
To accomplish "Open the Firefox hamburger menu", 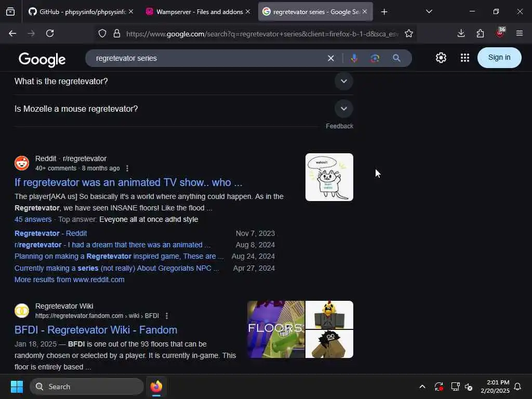I will (520, 33).
